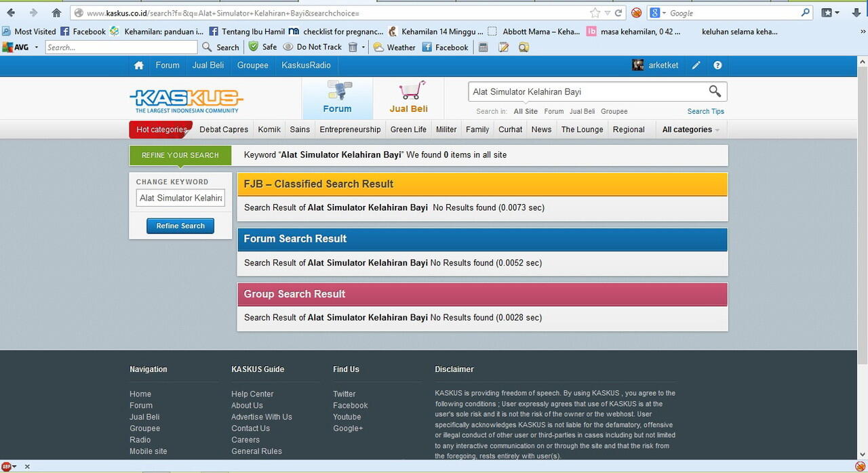
Task: Click the AVG trash can icon
Action: coord(353,47)
